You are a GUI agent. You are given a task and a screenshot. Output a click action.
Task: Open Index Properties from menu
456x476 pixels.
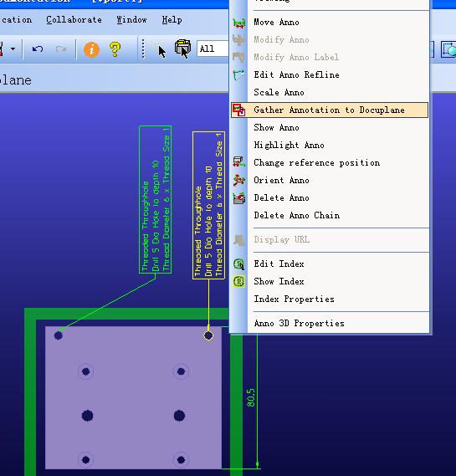pyautogui.click(x=330, y=299)
